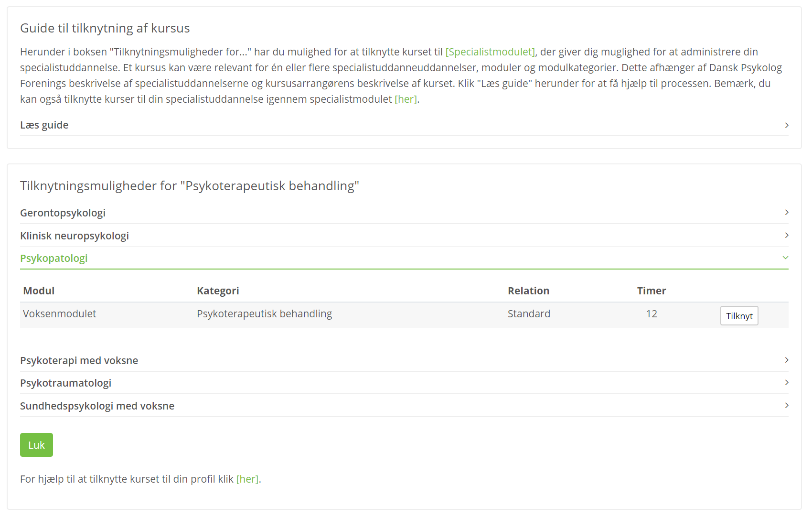Click chevron arrow next to Psykotraumatologi
The width and height of the screenshot is (812, 518).
pos(786,382)
